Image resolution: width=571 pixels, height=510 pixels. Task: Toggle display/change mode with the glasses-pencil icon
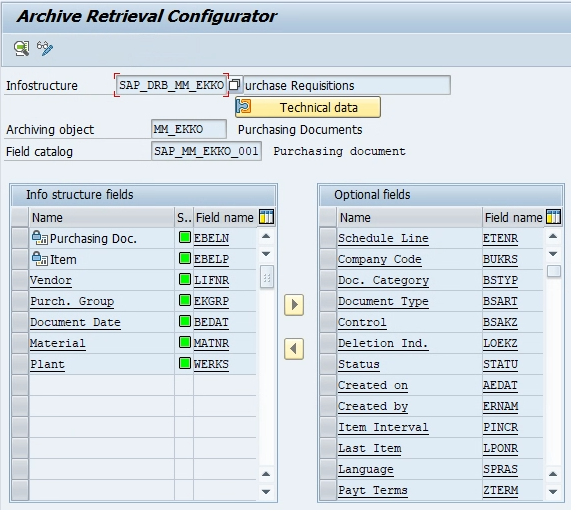45,48
